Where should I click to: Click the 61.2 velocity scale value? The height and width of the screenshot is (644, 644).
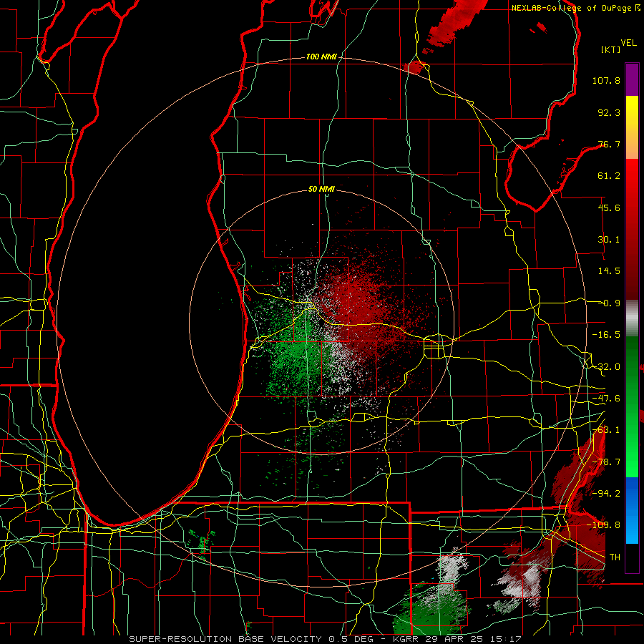pos(609,176)
